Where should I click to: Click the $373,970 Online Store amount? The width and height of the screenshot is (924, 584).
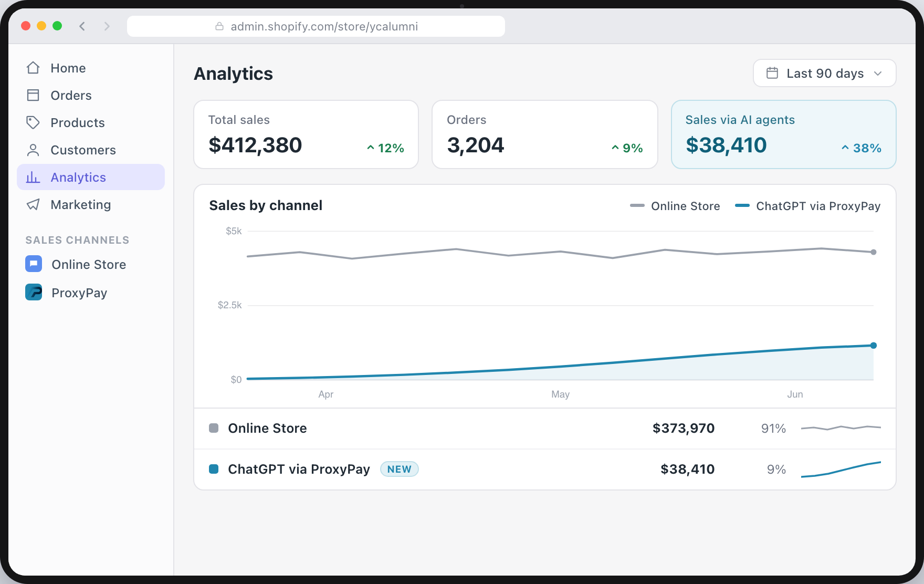(x=684, y=428)
